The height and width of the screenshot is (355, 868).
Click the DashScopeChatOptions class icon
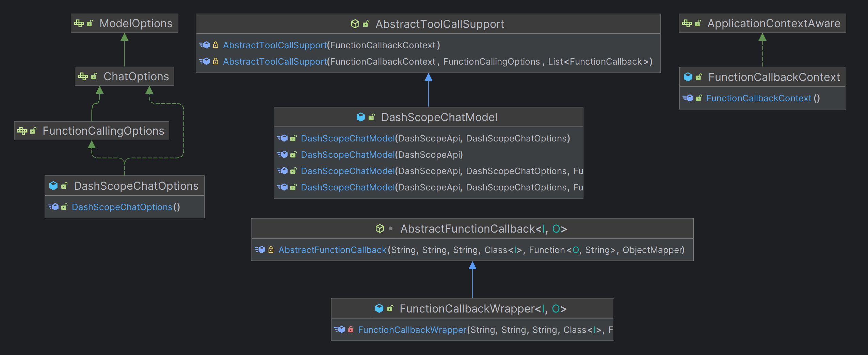(x=53, y=186)
